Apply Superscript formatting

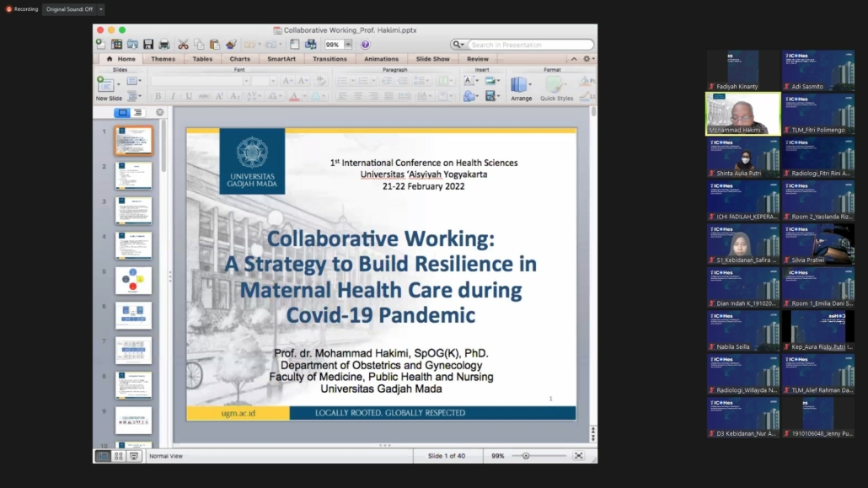point(219,96)
